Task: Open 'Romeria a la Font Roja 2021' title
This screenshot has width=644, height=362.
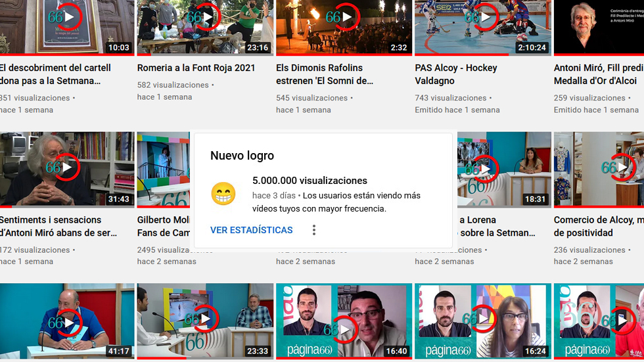Action: 196,68
